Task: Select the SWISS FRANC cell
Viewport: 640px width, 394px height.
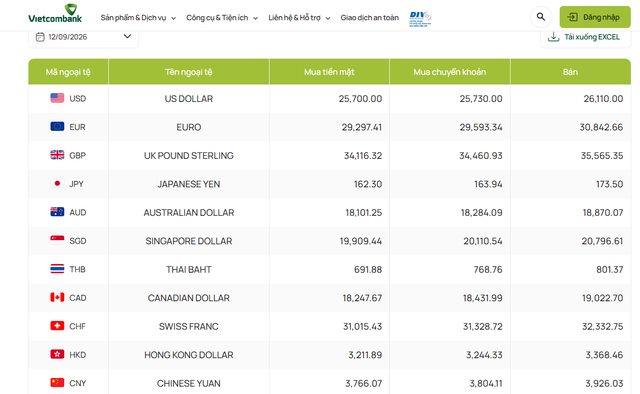Action: (x=189, y=327)
